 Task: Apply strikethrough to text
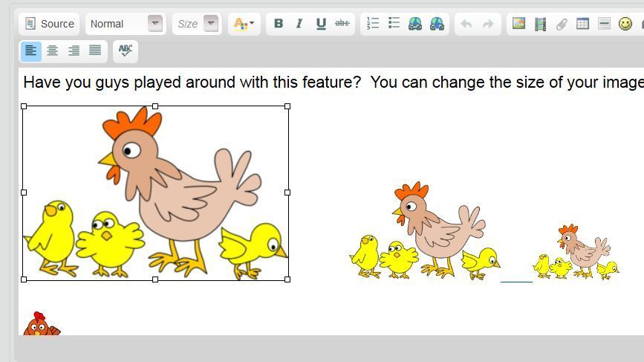tap(342, 24)
